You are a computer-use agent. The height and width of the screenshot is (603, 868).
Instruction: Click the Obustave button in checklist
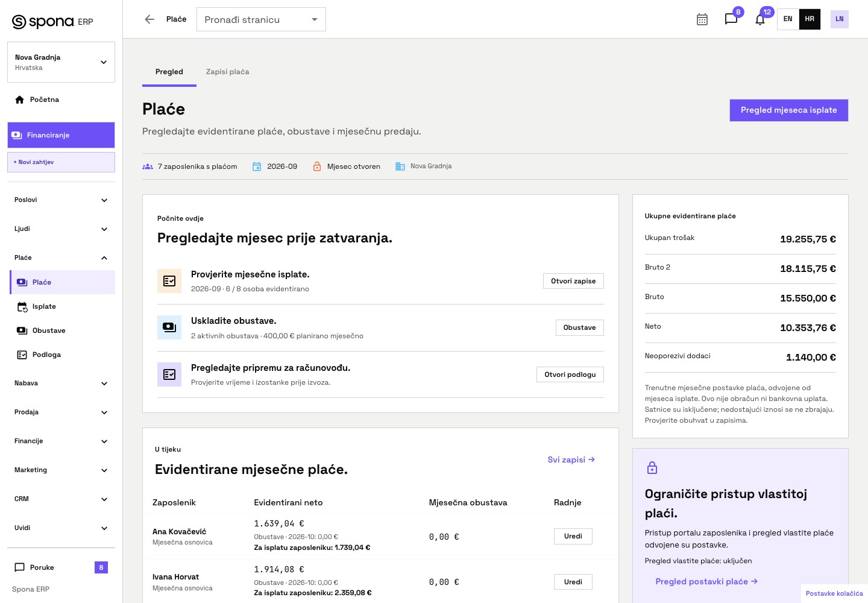pyautogui.click(x=579, y=327)
